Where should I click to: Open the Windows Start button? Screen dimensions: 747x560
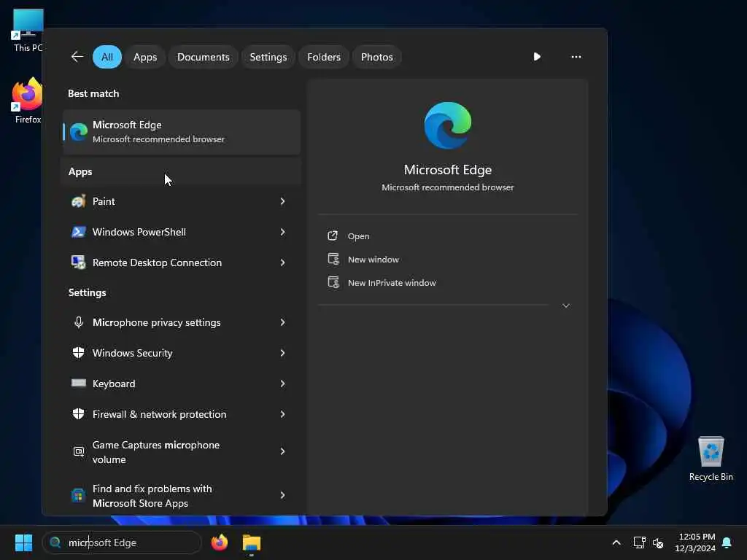click(x=23, y=542)
